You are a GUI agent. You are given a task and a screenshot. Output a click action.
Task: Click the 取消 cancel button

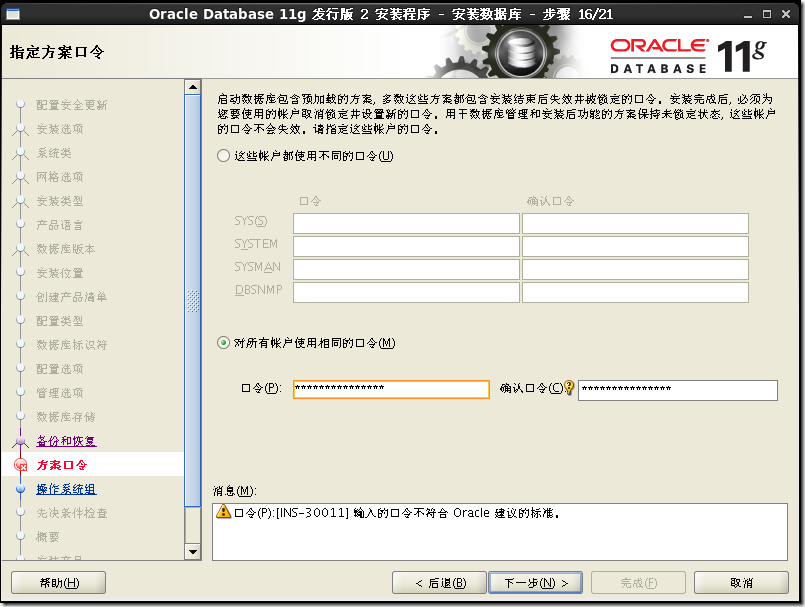741,583
